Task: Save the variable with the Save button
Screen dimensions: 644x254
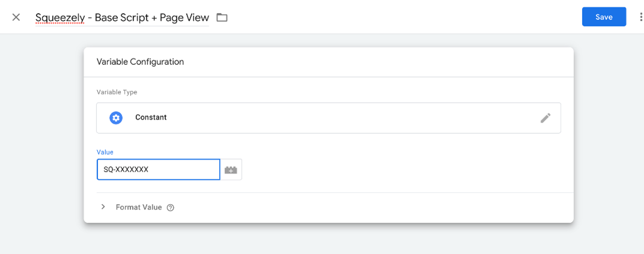Action: coord(604,17)
